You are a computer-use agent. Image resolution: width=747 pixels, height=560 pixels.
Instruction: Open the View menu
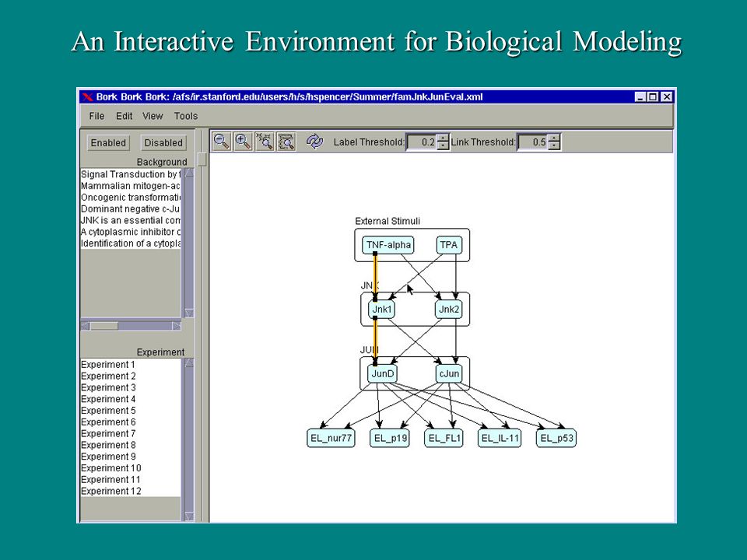point(153,116)
